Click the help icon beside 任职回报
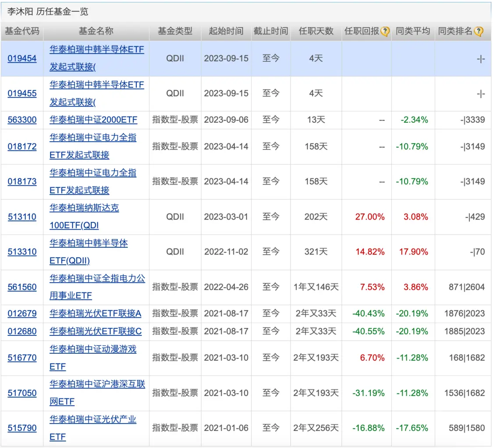Screen dimensions: 493x448 (x=385, y=32)
